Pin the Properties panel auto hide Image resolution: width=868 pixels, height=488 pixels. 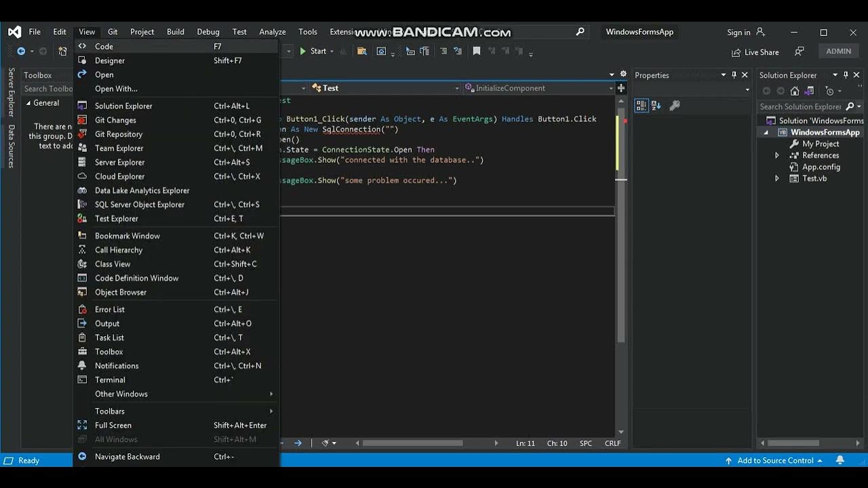pyautogui.click(x=734, y=75)
